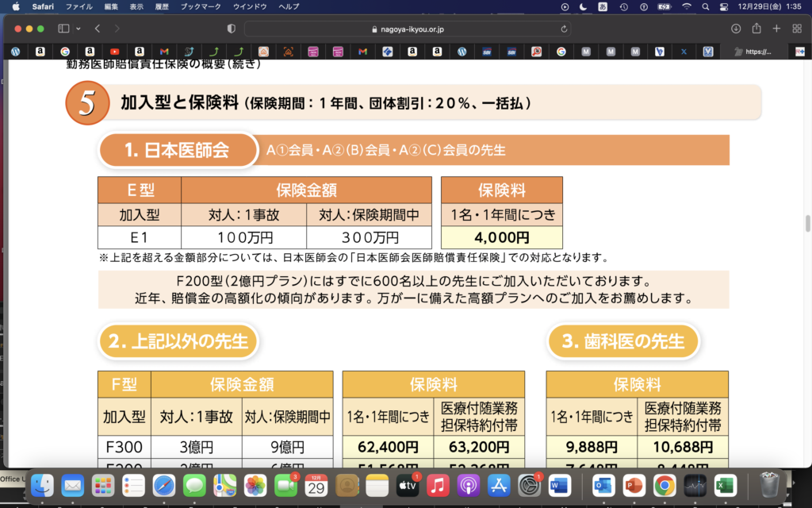Viewport: 812px width, 508px height.
Task: Open the ブックマーク menu
Action: click(x=200, y=6)
